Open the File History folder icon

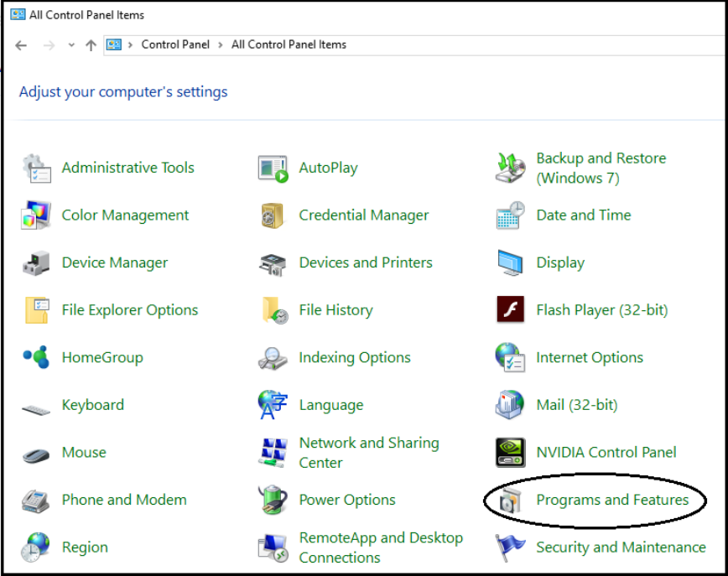pos(275,310)
